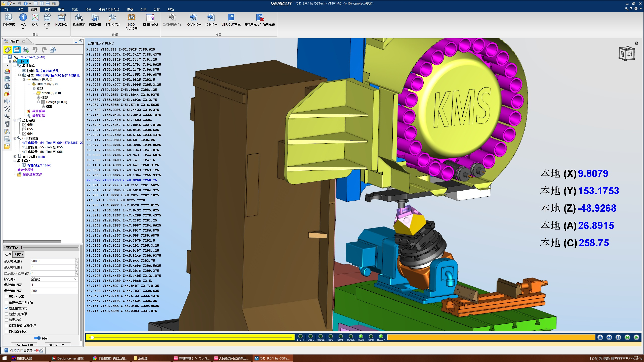Open the 项目 ribbon tab
Screen dimensions: 644x362
(20, 10)
